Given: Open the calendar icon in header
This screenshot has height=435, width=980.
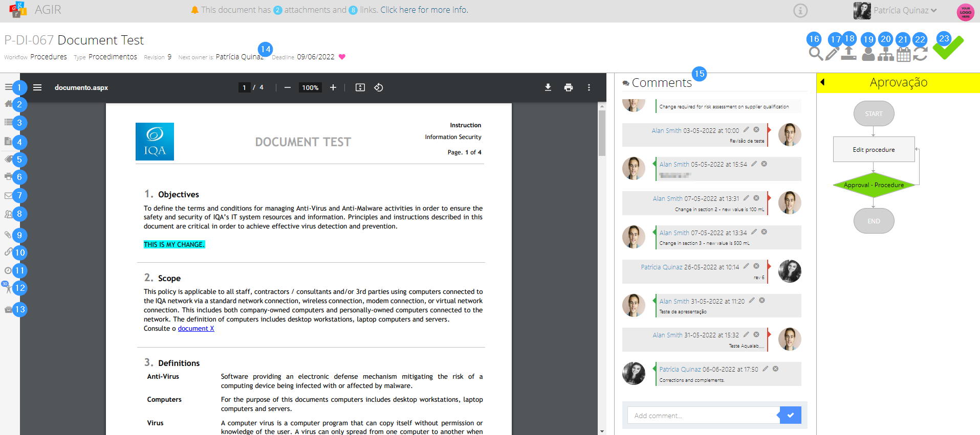Looking at the screenshot, I should pos(904,55).
